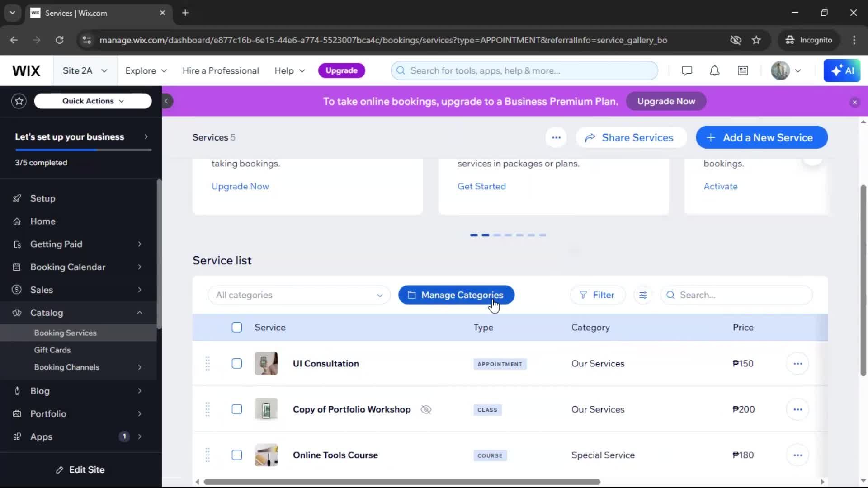Expand Getting Paid in sidebar
This screenshot has width=868, height=488.
[x=139, y=244]
